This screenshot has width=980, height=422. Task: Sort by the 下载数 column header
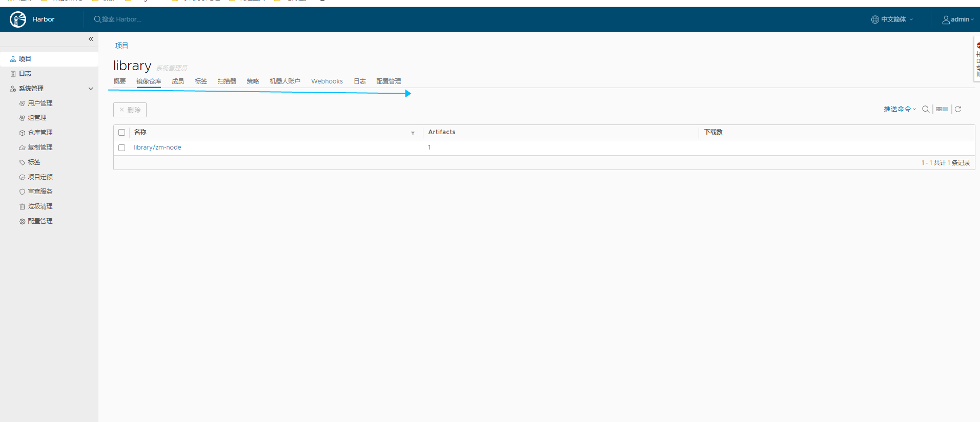(x=713, y=132)
